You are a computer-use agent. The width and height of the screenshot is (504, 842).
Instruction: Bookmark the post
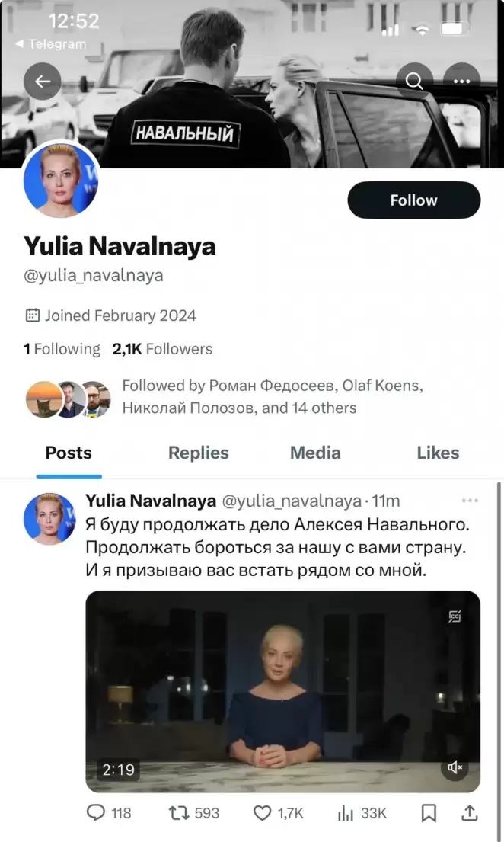click(429, 813)
